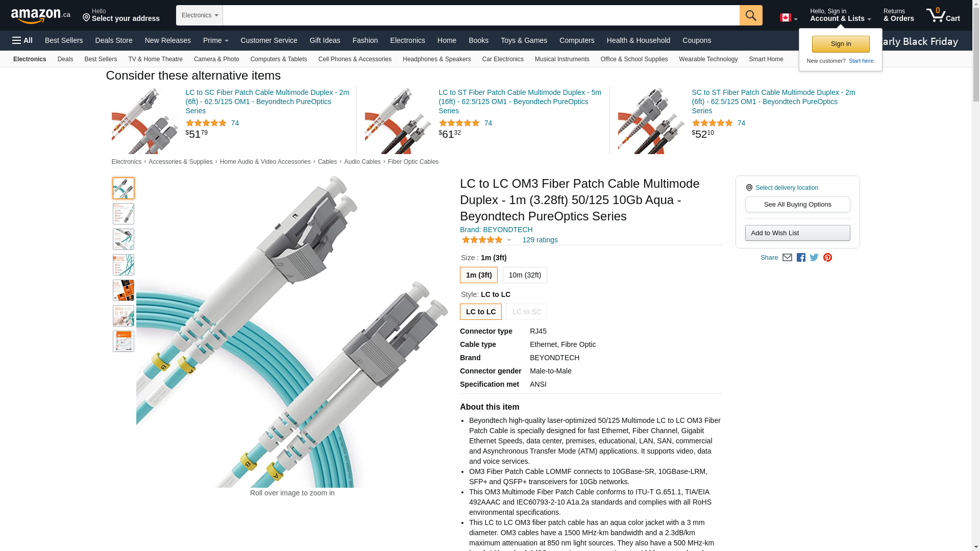Viewport: 980px width, 551px height.
Task: Click the yellow Sign in button
Action: 841,44
